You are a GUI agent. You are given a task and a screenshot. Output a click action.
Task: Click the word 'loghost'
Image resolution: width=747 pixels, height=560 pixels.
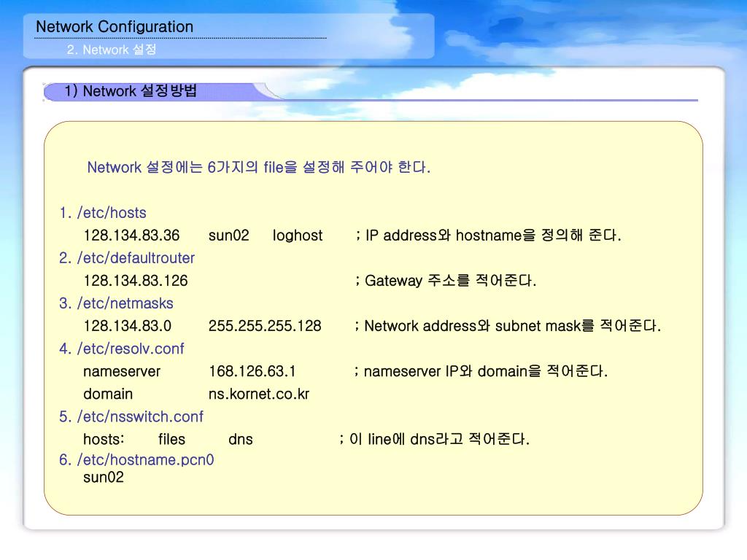coord(298,236)
